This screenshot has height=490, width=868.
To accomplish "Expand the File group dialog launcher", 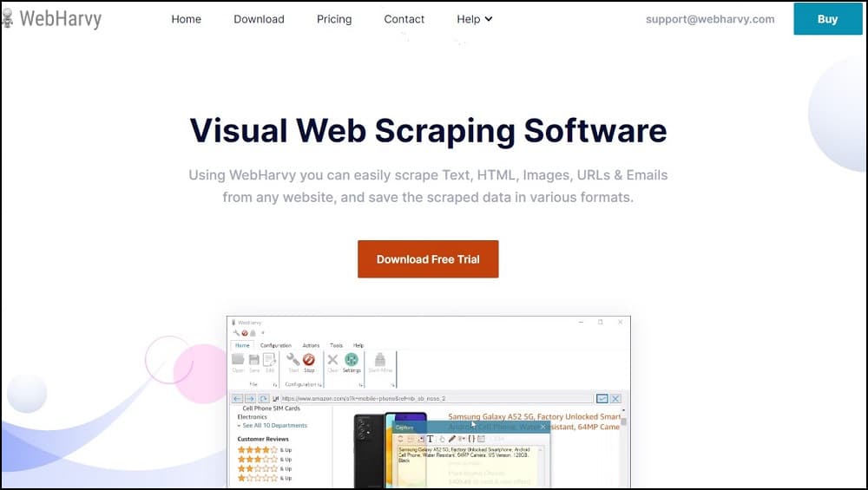I will point(274,384).
